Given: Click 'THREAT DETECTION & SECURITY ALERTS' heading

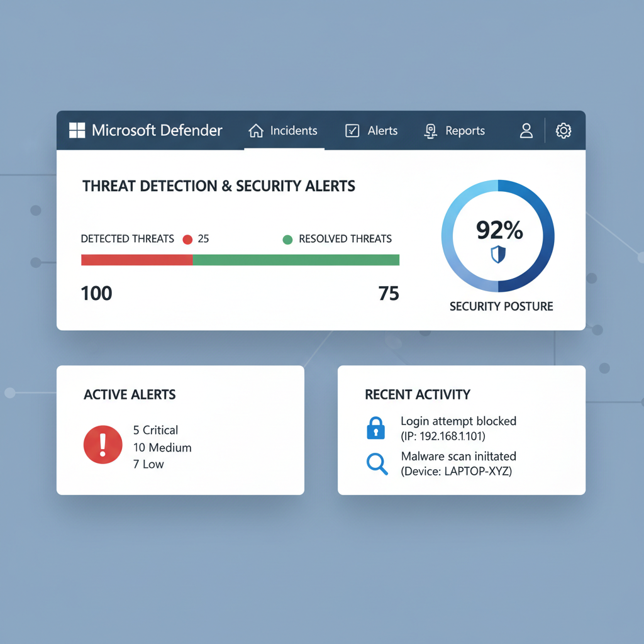Looking at the screenshot, I should click(x=219, y=186).
